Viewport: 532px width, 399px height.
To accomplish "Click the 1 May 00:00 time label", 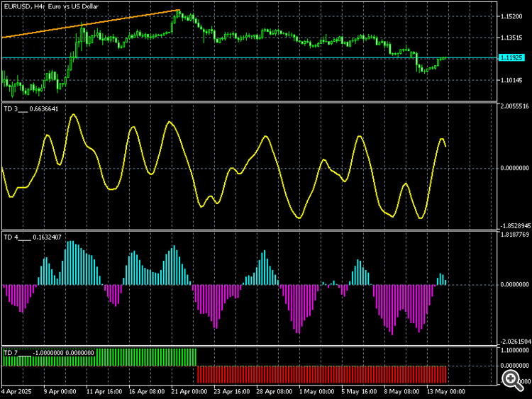I will coord(316,391).
